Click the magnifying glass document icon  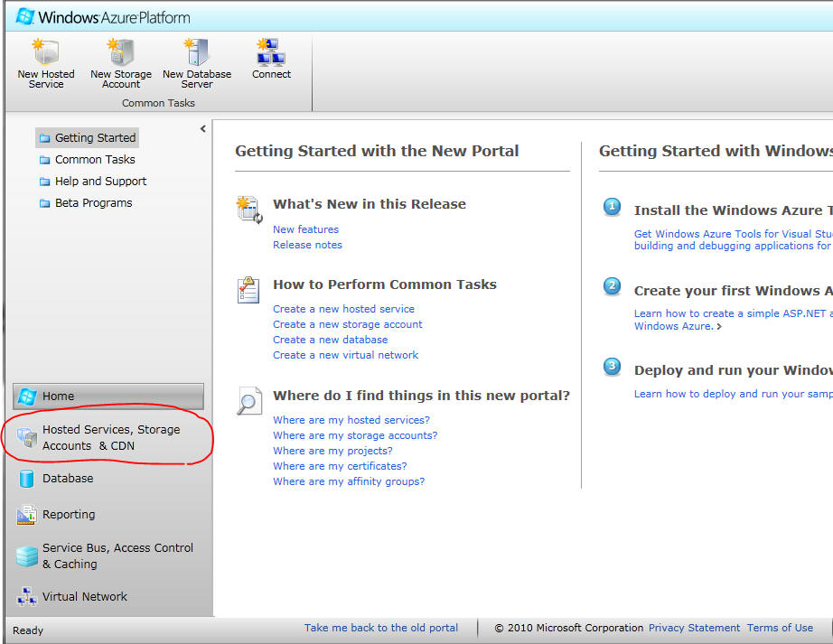249,401
